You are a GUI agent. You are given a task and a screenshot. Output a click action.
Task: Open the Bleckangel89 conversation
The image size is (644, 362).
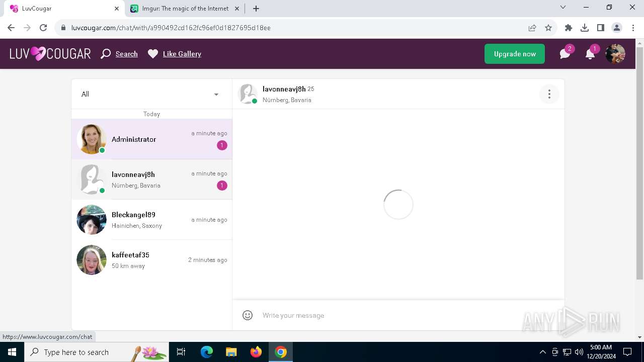151,220
